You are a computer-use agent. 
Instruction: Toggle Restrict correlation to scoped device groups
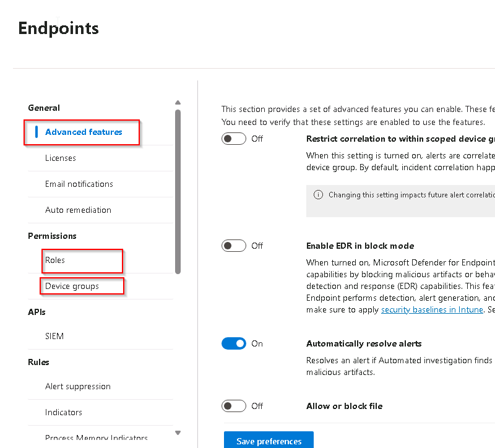(x=234, y=139)
